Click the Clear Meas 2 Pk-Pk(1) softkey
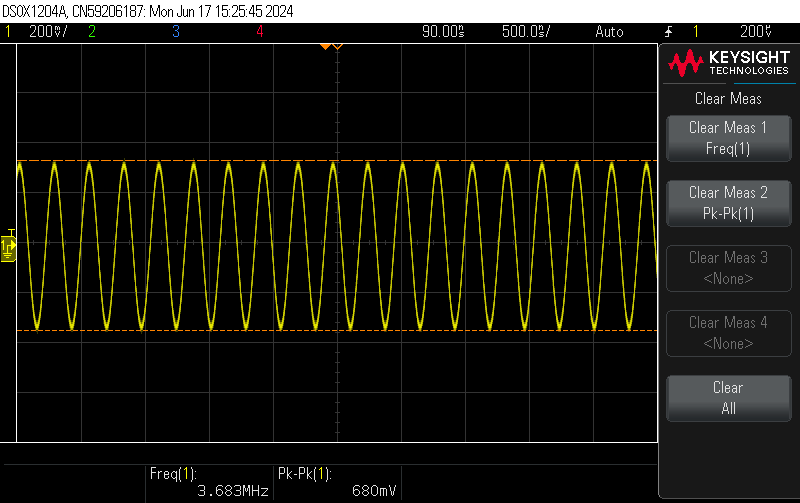The height and width of the screenshot is (503, 800). (x=729, y=204)
